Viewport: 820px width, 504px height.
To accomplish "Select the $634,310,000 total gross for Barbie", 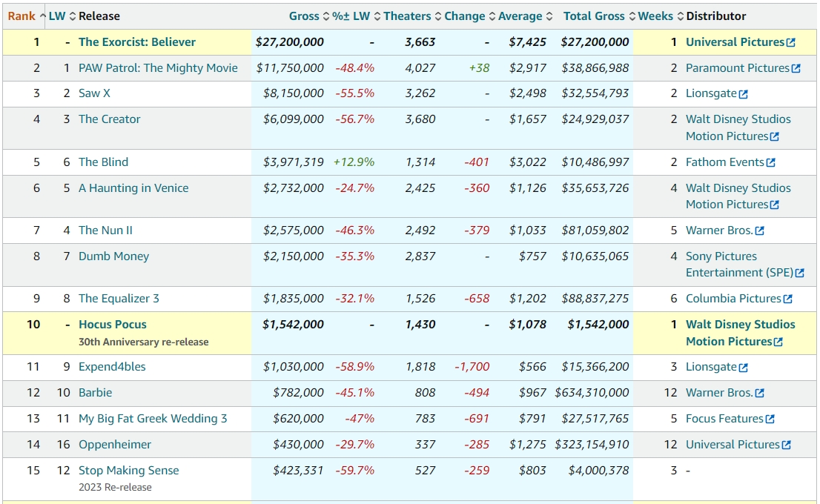I will tap(592, 393).
